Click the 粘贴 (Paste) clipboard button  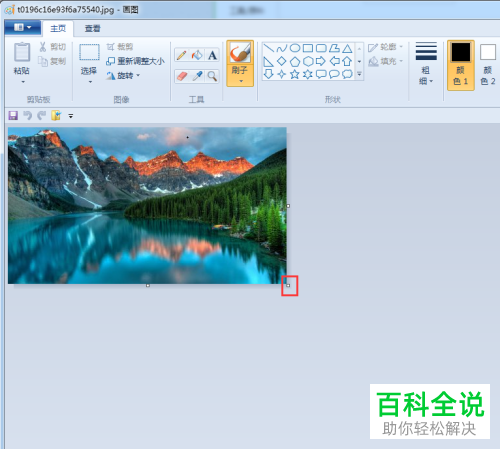pos(22,58)
